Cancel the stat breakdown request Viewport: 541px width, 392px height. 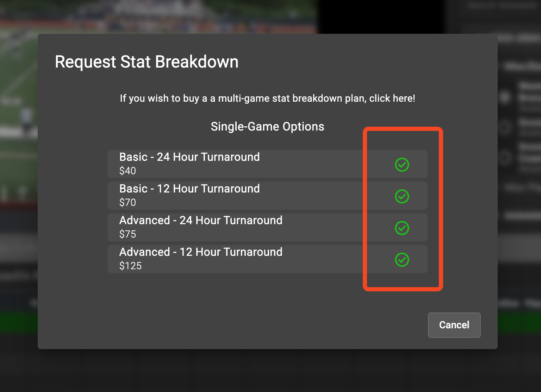coord(454,325)
